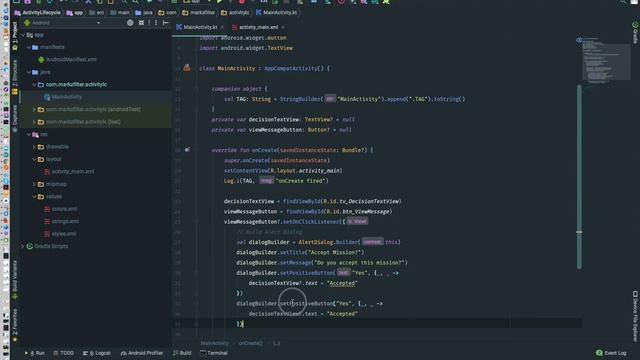Select activity_main.xml under layout folder
The width and height of the screenshot is (640, 360).
[73, 172]
